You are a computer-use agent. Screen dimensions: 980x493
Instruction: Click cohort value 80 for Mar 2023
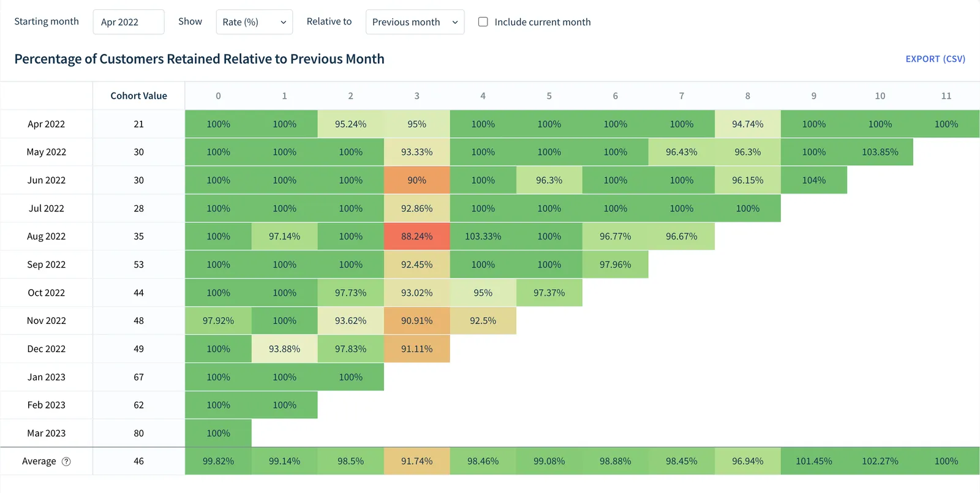139,433
